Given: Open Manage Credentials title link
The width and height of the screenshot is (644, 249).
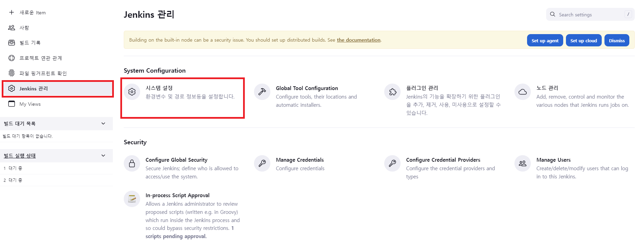Looking at the screenshot, I should (300, 160).
